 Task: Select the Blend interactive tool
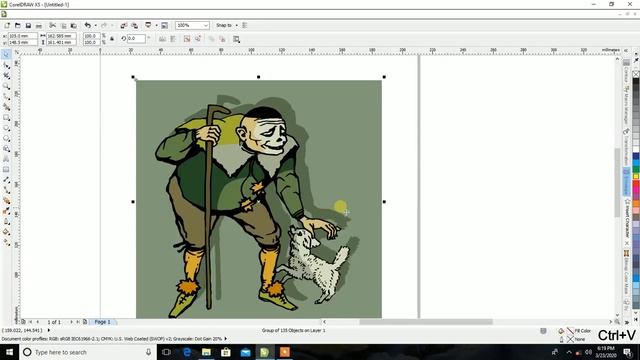[6, 201]
